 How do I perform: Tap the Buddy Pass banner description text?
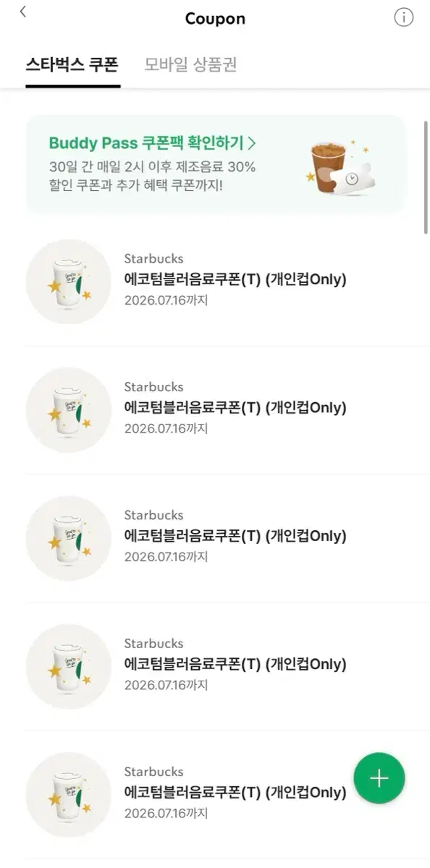152,176
